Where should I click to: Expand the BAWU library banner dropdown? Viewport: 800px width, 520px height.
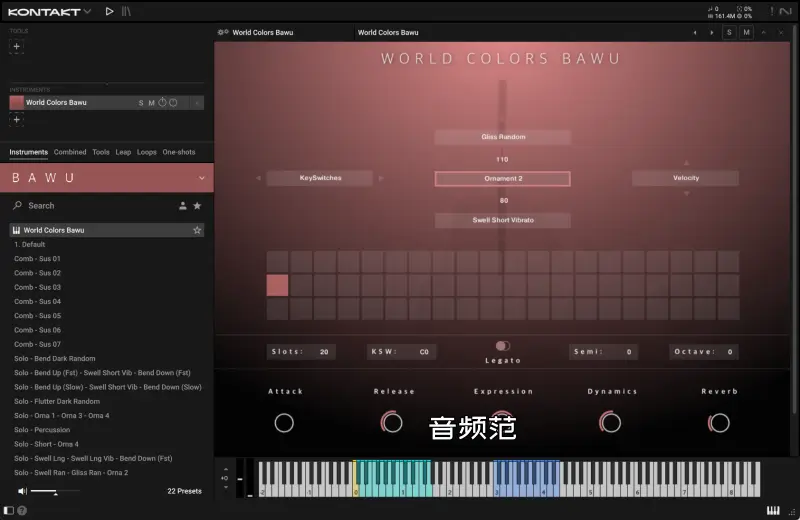[x=202, y=178]
